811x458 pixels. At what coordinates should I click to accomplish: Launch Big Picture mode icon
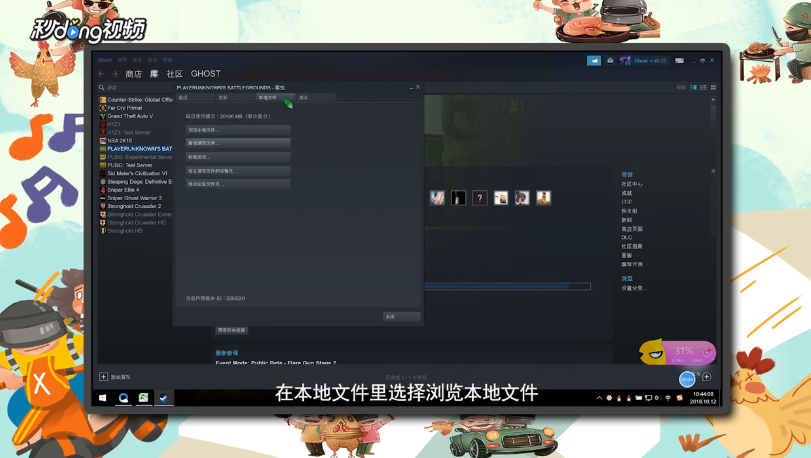pyautogui.click(x=679, y=60)
